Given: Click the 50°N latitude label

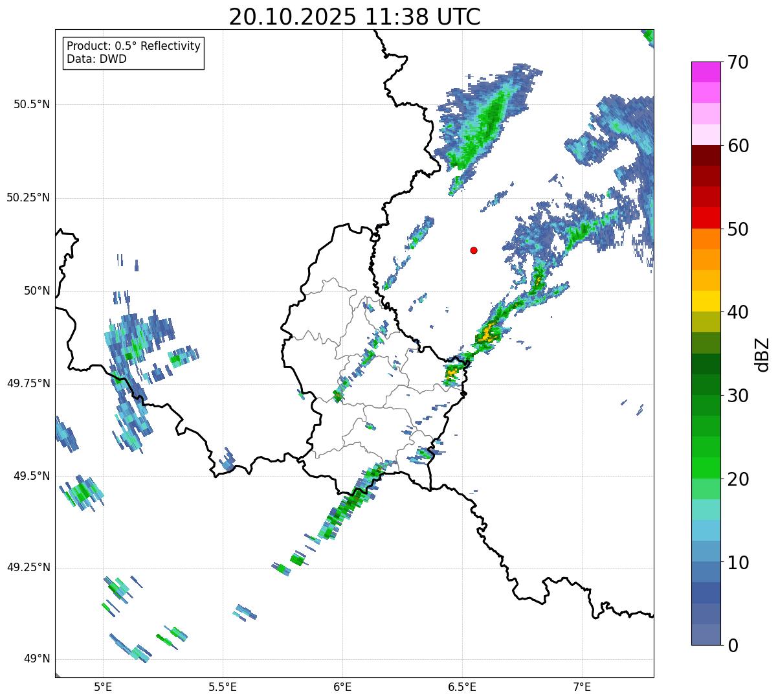Looking at the screenshot, I should 37,291.
